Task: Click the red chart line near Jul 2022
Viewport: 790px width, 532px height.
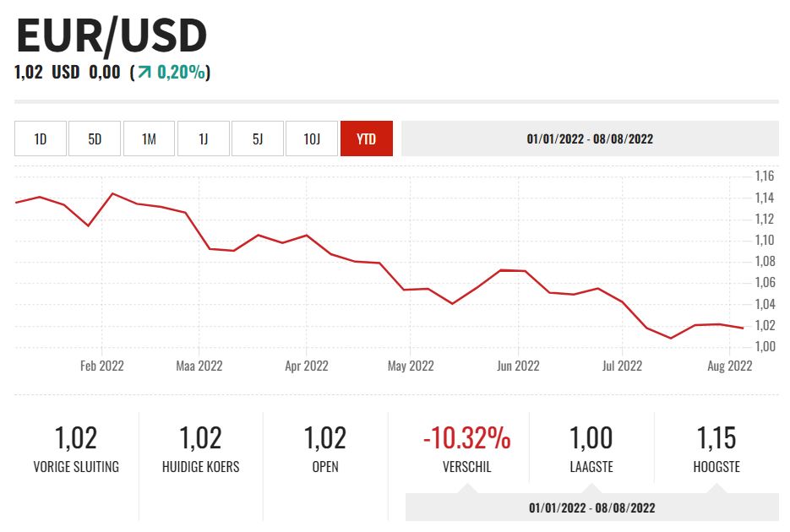Action: tap(623, 301)
